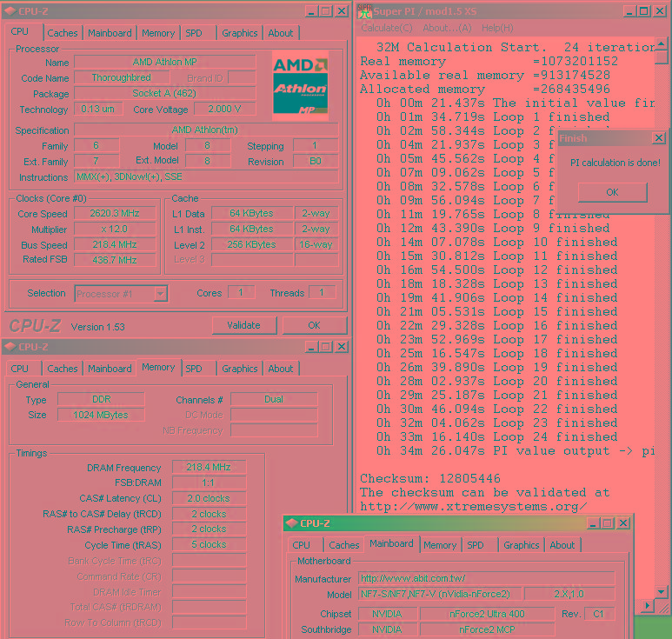This screenshot has height=639, width=672.
Task: Minimize the mainboard CPU-Z window
Action: 593,523
